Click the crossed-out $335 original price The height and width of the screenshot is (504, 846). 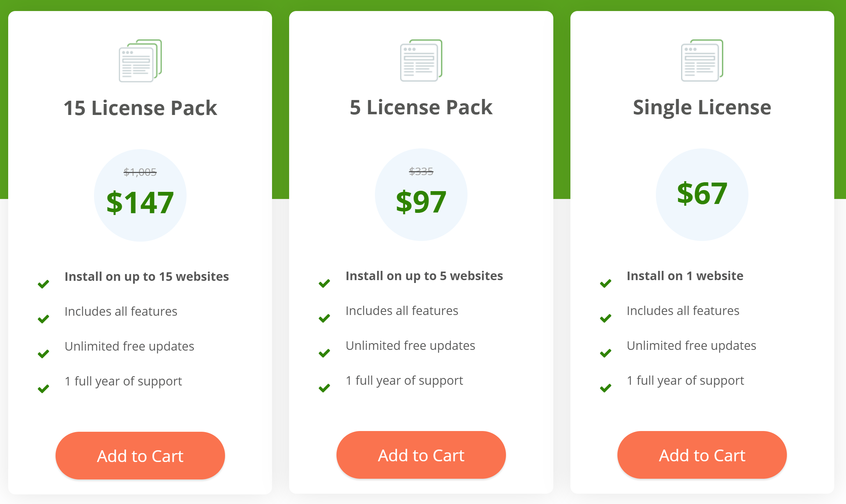[421, 172]
